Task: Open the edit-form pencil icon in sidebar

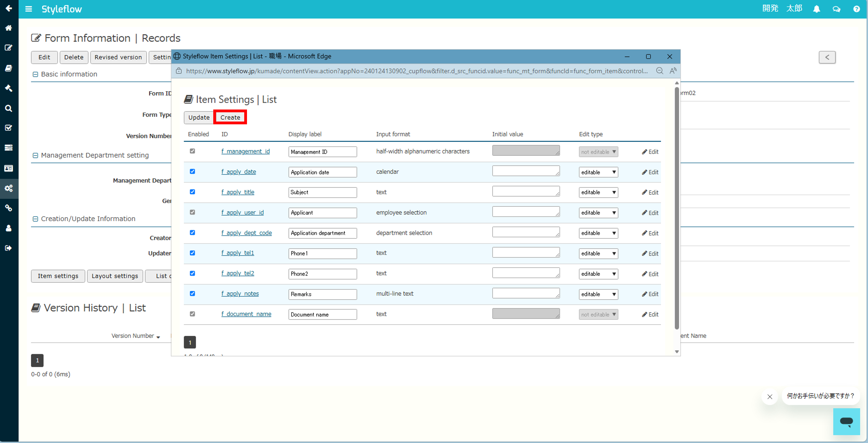Action: click(x=9, y=48)
